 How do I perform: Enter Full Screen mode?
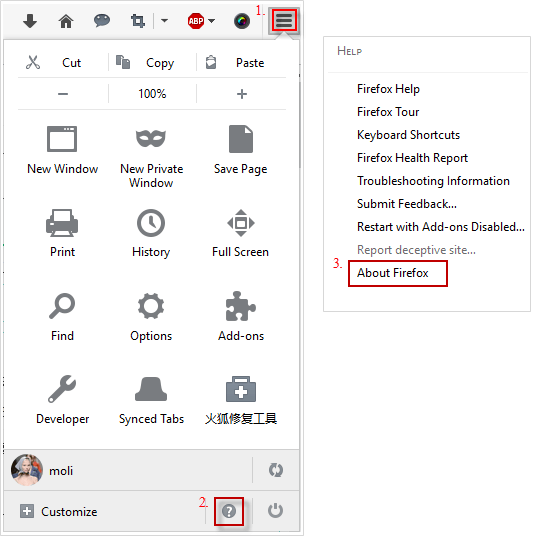point(241,233)
